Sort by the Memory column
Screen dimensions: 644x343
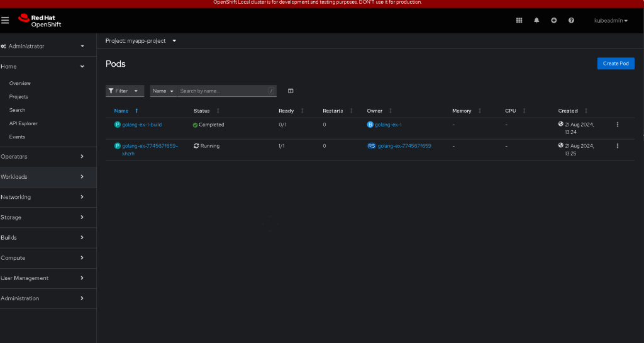(x=466, y=111)
